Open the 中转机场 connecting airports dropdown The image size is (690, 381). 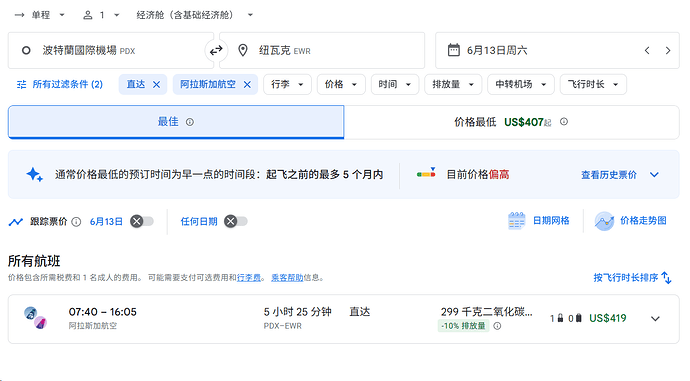(521, 84)
